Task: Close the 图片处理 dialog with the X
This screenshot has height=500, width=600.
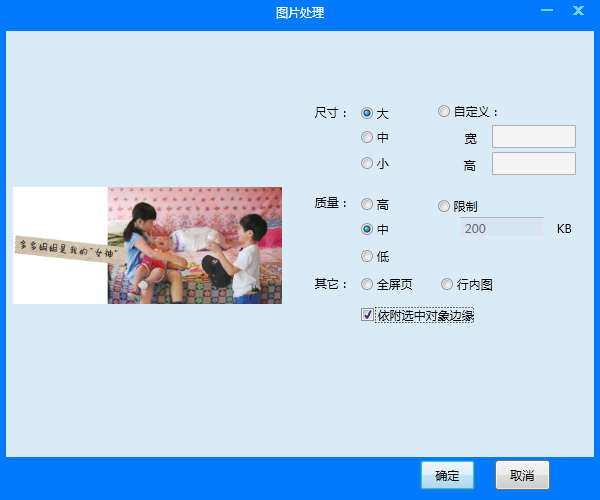Action: tap(578, 11)
